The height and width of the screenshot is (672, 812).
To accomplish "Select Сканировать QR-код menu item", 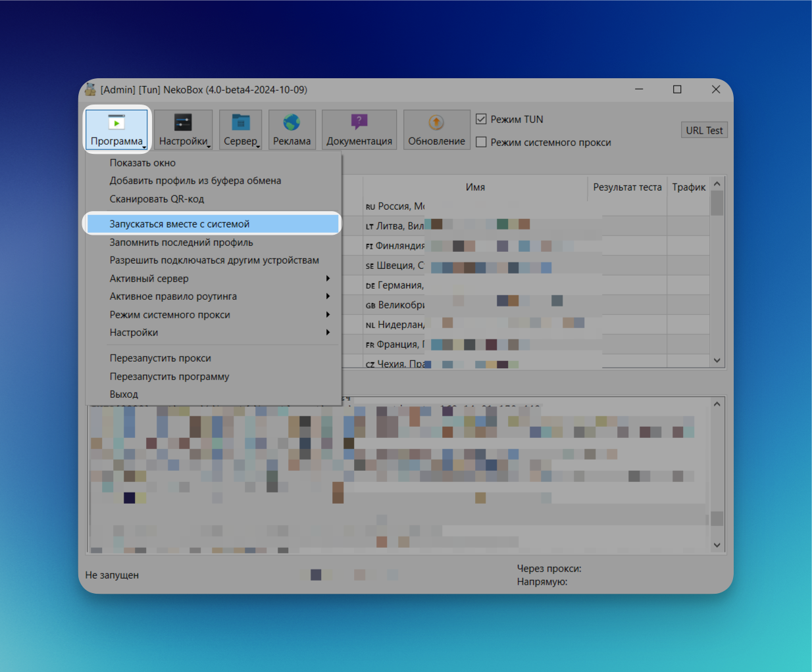I will (x=213, y=199).
